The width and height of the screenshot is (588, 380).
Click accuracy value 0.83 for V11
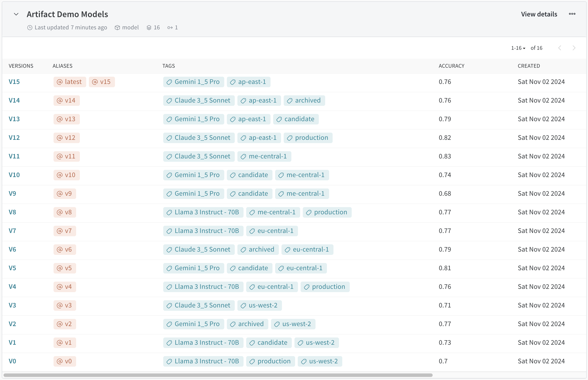coord(445,156)
